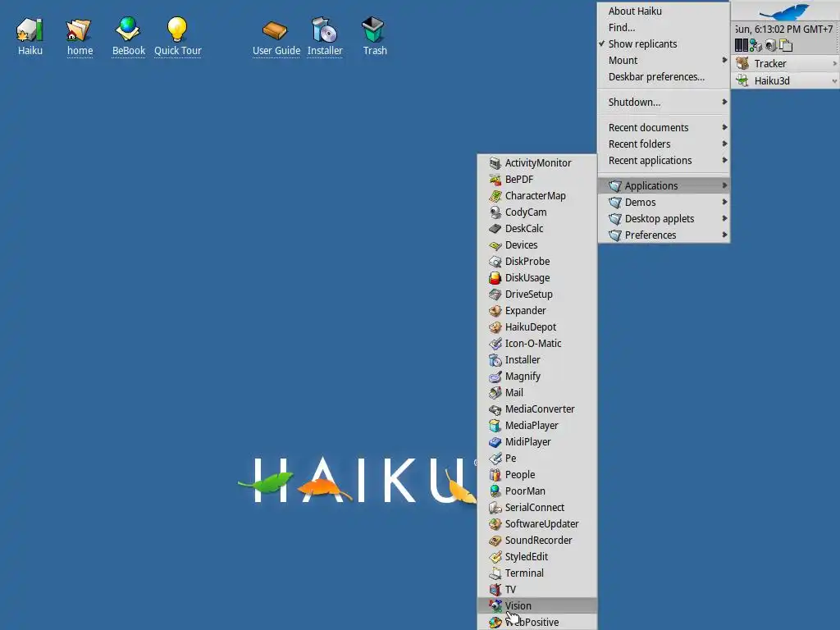This screenshot has width=840, height=630.
Task: Open Deskbar preferences... menu item
Action: tap(664, 77)
